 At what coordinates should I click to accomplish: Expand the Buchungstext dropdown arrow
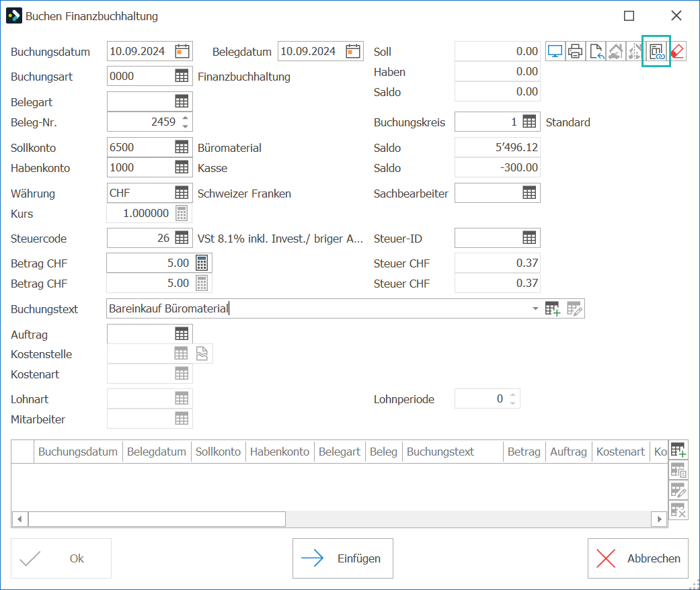click(535, 309)
